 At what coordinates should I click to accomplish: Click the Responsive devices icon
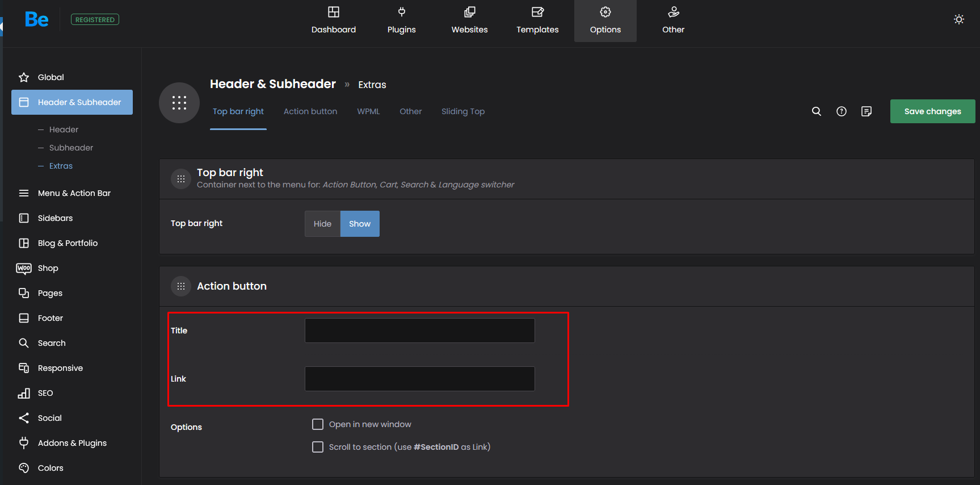pos(24,368)
